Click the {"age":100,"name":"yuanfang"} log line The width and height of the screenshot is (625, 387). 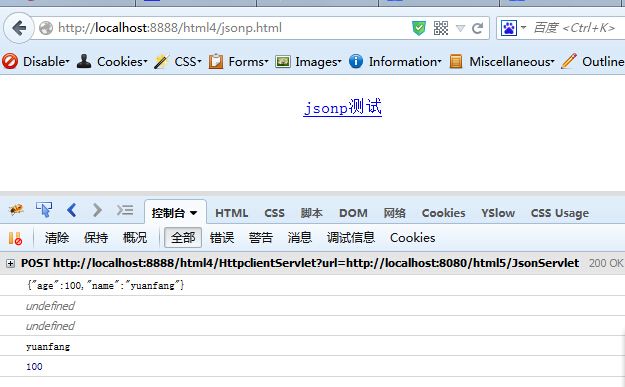(106, 285)
